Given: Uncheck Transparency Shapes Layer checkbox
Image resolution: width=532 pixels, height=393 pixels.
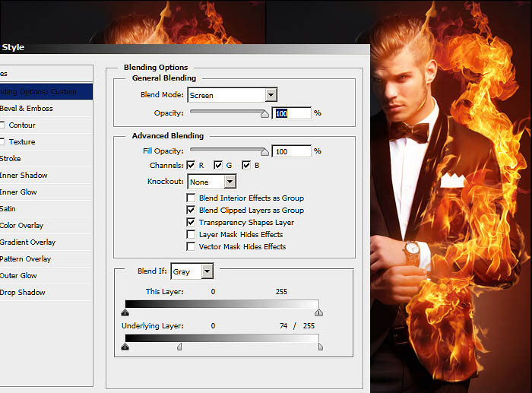Looking at the screenshot, I should pos(191,222).
